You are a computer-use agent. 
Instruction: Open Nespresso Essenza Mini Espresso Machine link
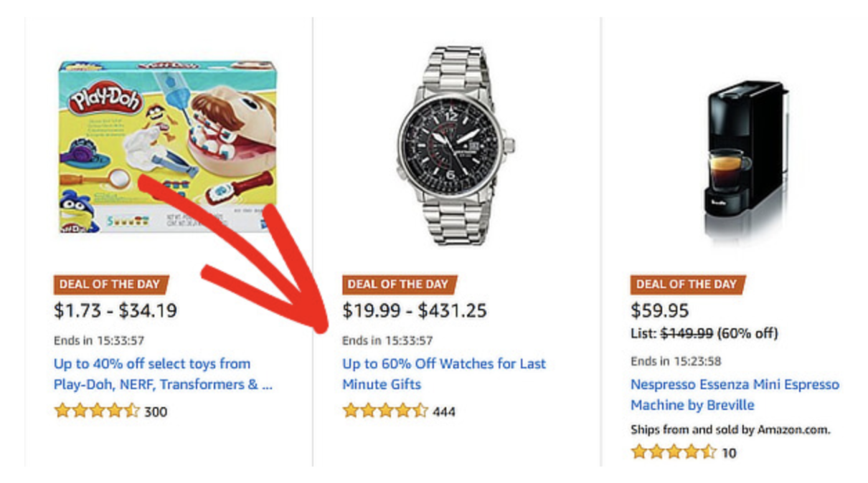[735, 395]
